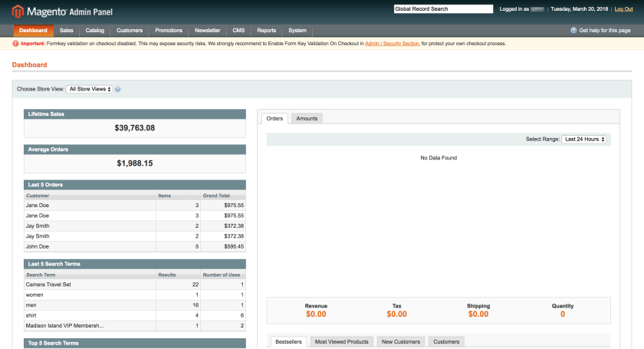Click the Get help for this page link

[x=604, y=31]
